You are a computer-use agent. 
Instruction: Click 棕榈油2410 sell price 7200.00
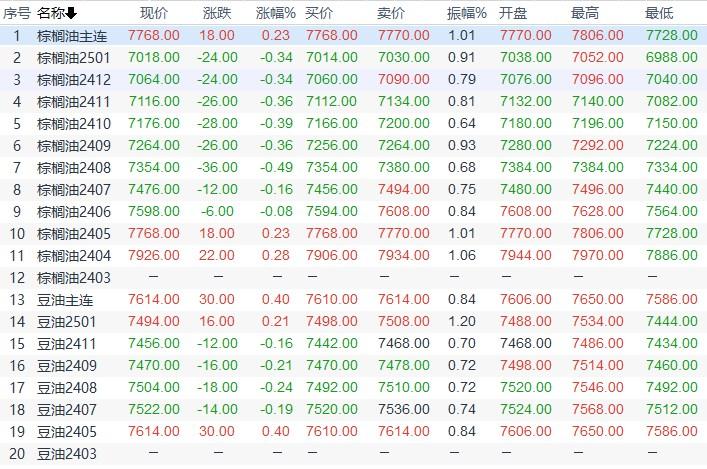tap(404, 123)
